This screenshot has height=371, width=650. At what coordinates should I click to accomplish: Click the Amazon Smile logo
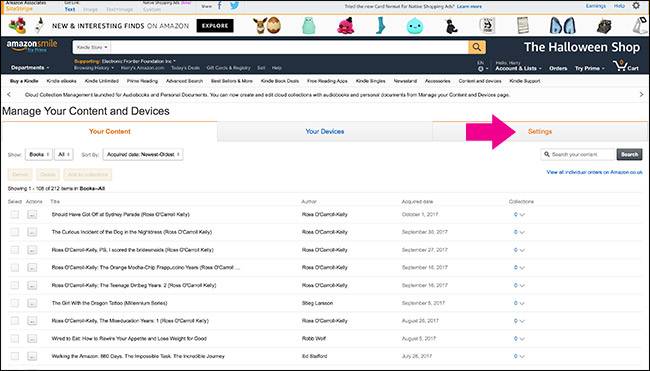(x=32, y=46)
